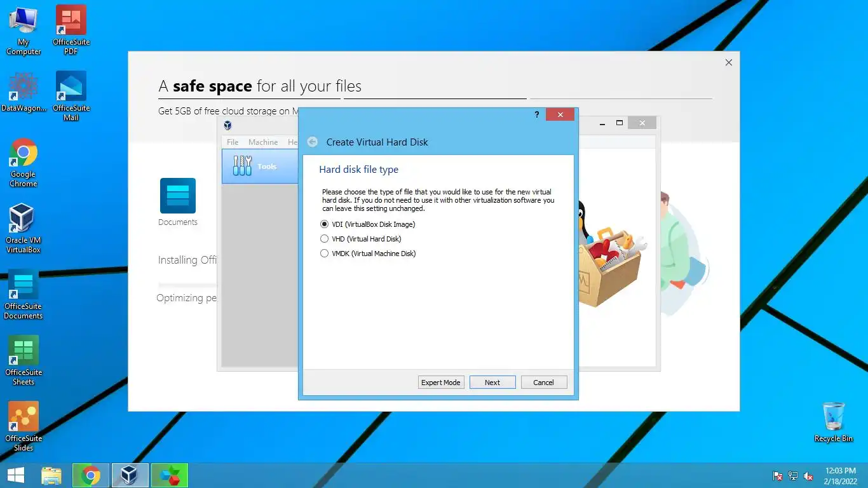Click the taskbar clock showing 12:03 PM

point(841,476)
